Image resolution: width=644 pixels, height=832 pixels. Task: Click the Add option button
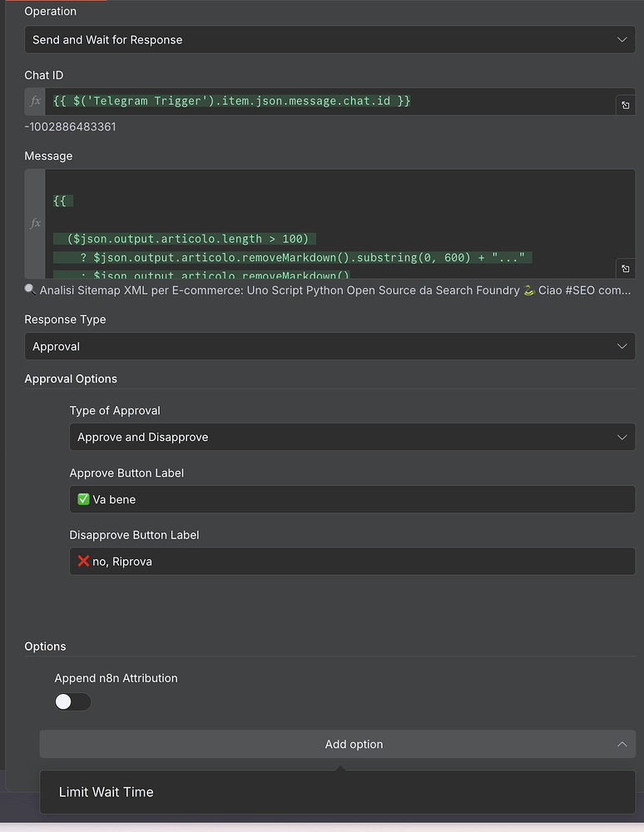[354, 744]
